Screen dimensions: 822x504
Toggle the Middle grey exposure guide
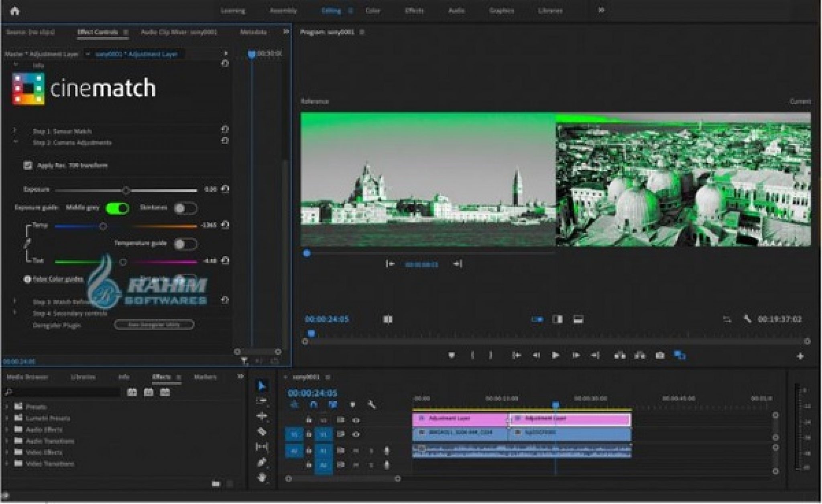117,208
